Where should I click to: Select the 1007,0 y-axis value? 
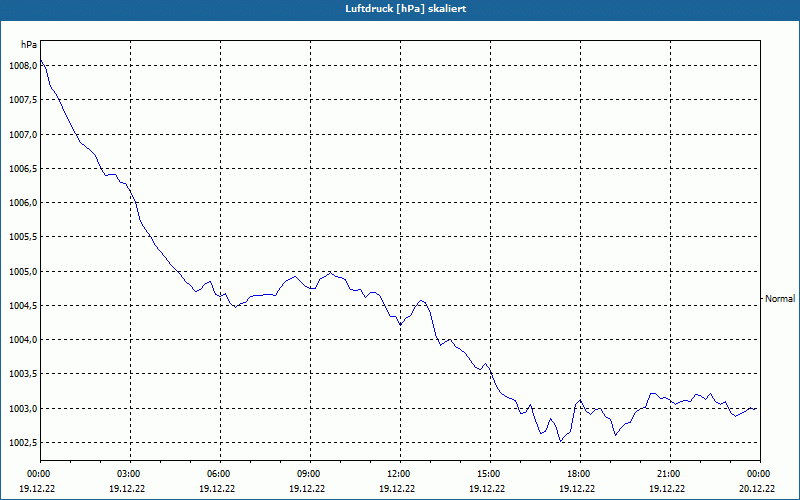point(23,135)
